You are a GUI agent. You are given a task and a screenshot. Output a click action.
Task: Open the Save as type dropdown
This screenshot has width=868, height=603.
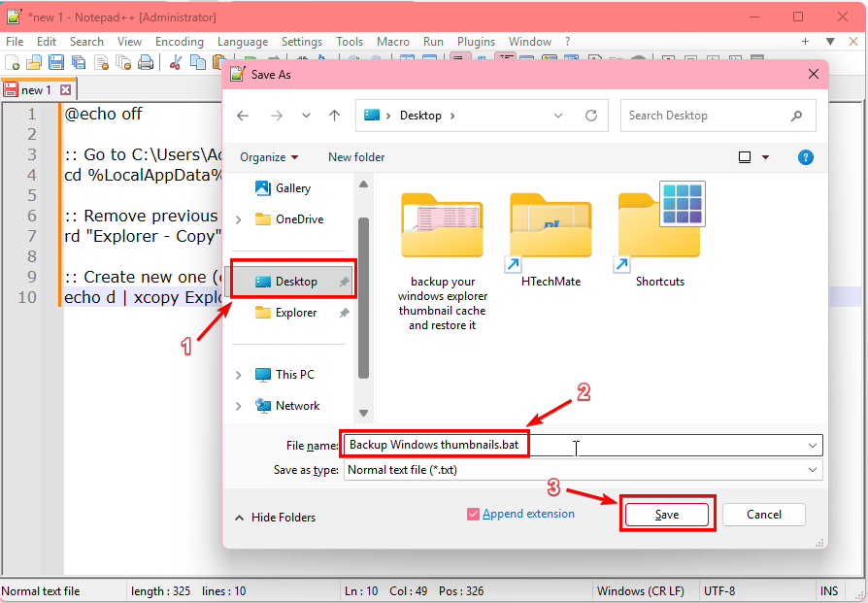click(583, 470)
